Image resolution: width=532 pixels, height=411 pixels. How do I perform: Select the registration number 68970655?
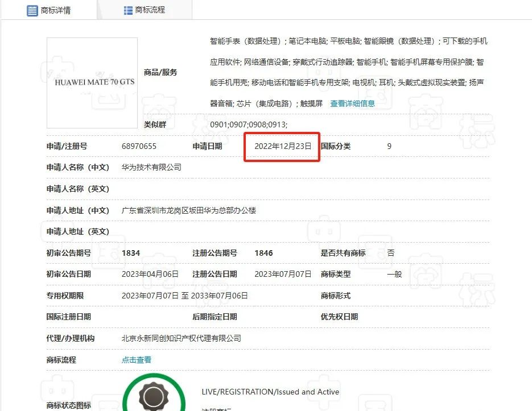pyautogui.click(x=139, y=146)
